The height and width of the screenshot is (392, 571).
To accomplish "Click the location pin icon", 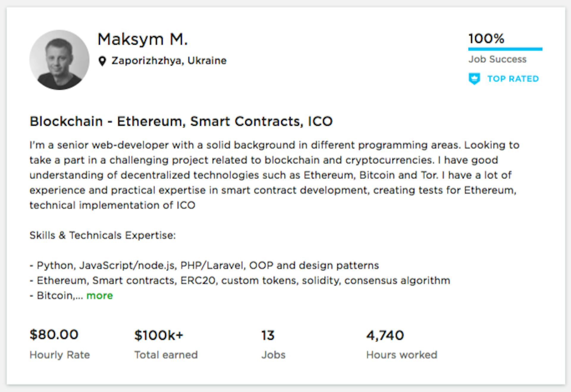I will (x=102, y=61).
